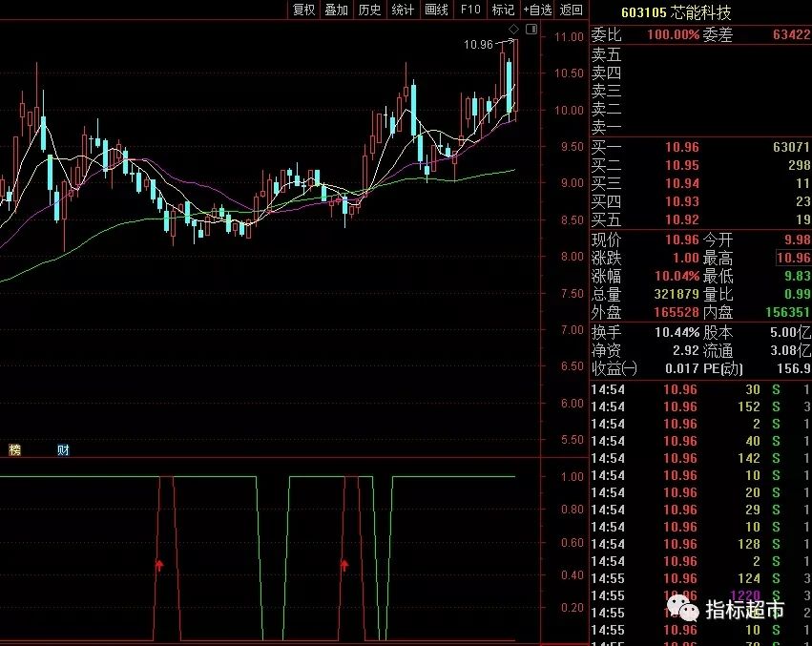Toggle the side panel layout icon
812x646 pixels.
coord(531,30)
